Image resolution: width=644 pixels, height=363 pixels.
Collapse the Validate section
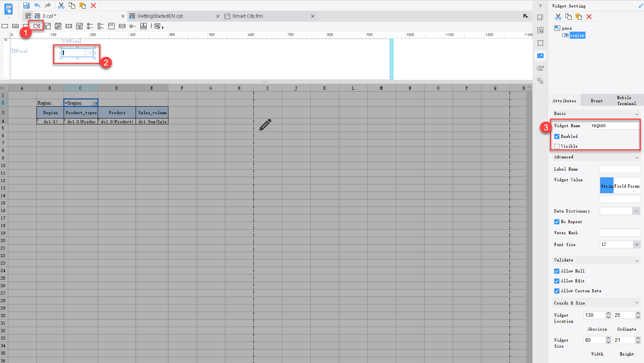636,260
